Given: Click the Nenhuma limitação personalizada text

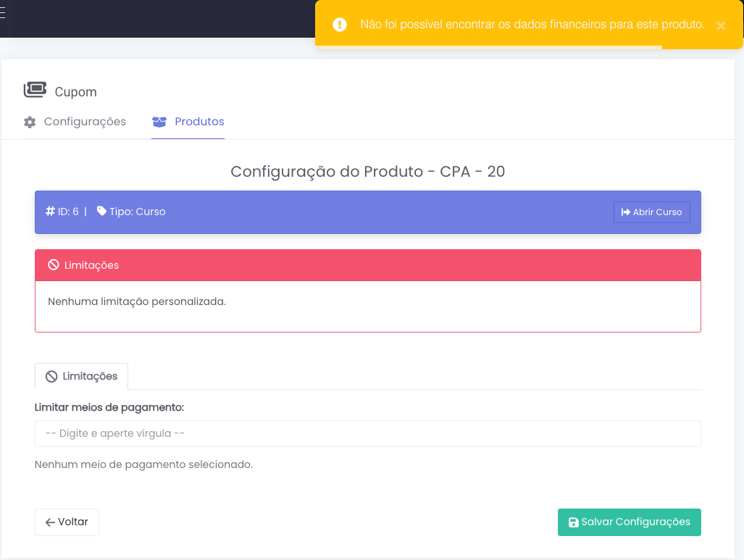Looking at the screenshot, I should [x=137, y=301].
